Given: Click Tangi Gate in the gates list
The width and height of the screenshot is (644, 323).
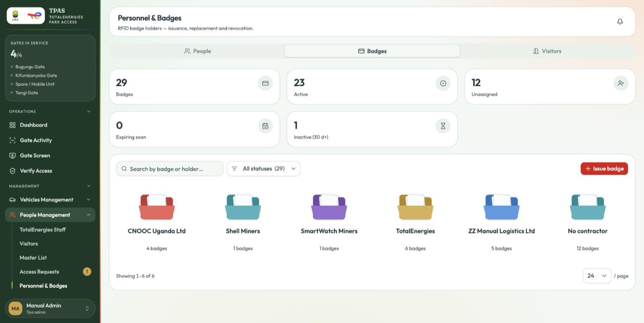Looking at the screenshot, I should 27,93.
